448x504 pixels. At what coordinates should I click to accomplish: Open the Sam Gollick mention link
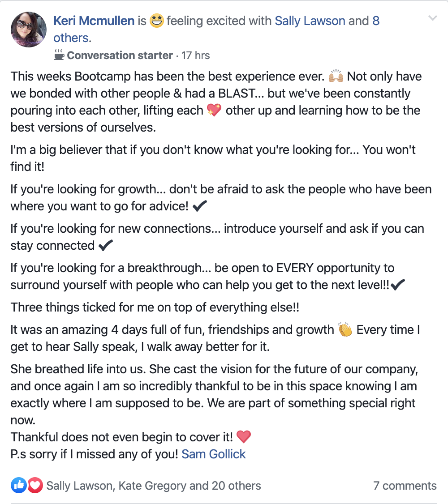point(214,454)
